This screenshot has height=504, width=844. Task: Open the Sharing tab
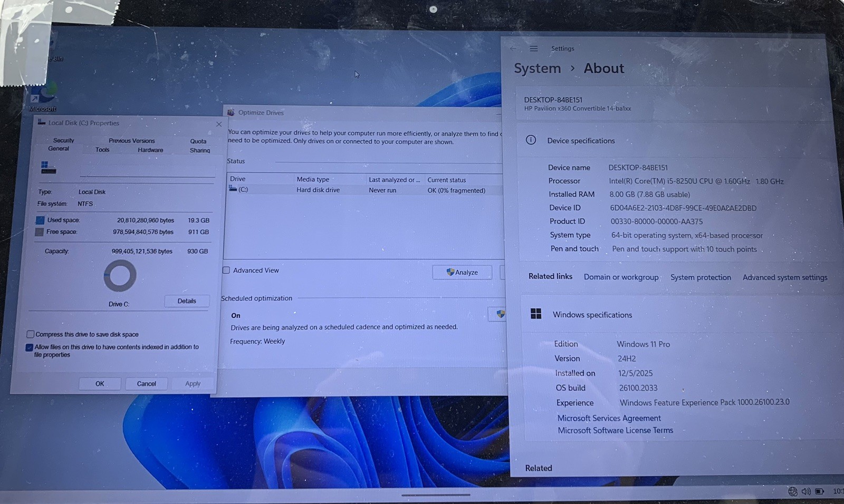click(x=200, y=151)
